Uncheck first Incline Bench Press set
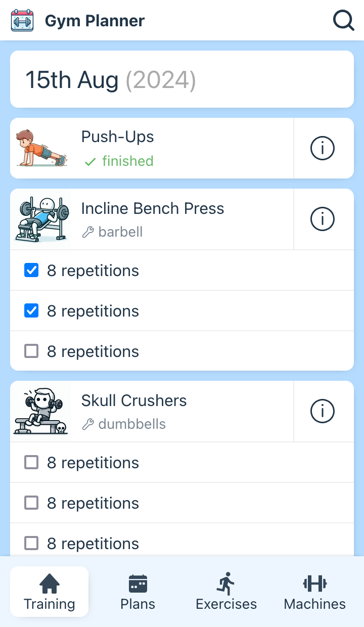 point(31,271)
